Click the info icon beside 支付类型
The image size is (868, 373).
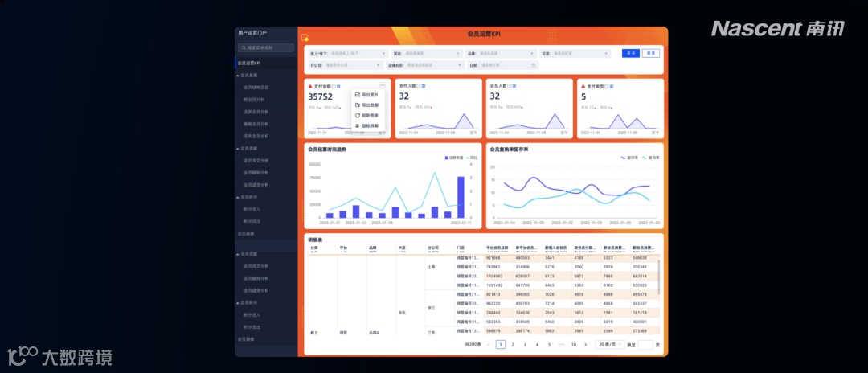tap(608, 86)
